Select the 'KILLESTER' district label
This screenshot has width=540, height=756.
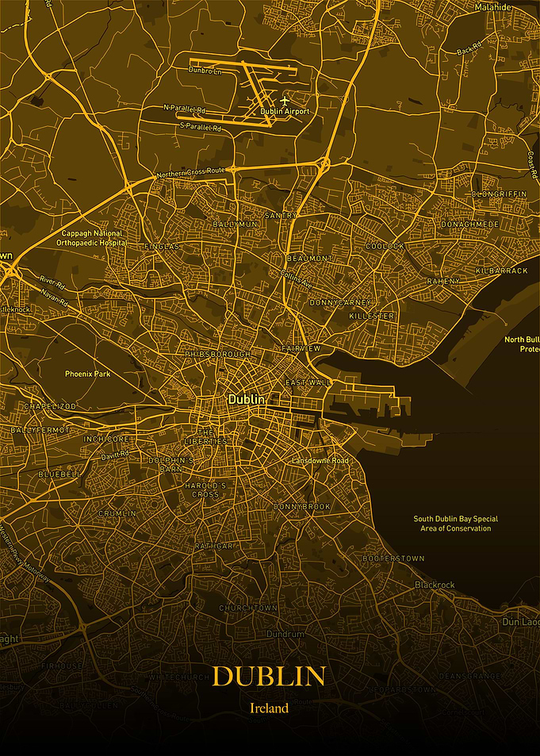click(371, 316)
